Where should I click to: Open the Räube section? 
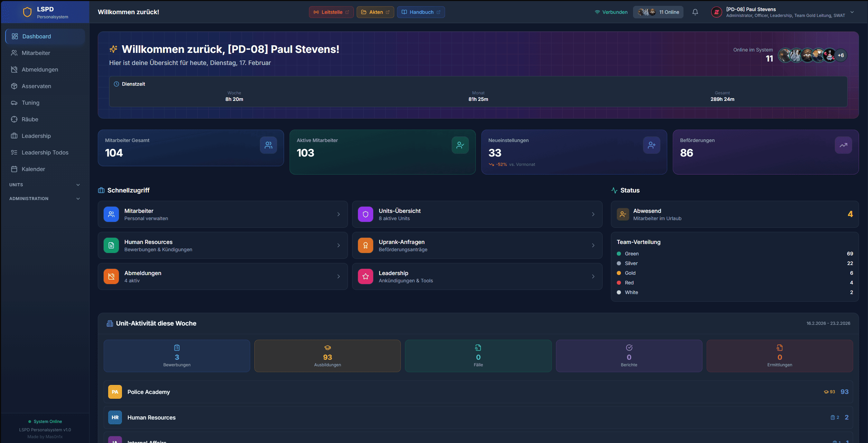[15, 119]
